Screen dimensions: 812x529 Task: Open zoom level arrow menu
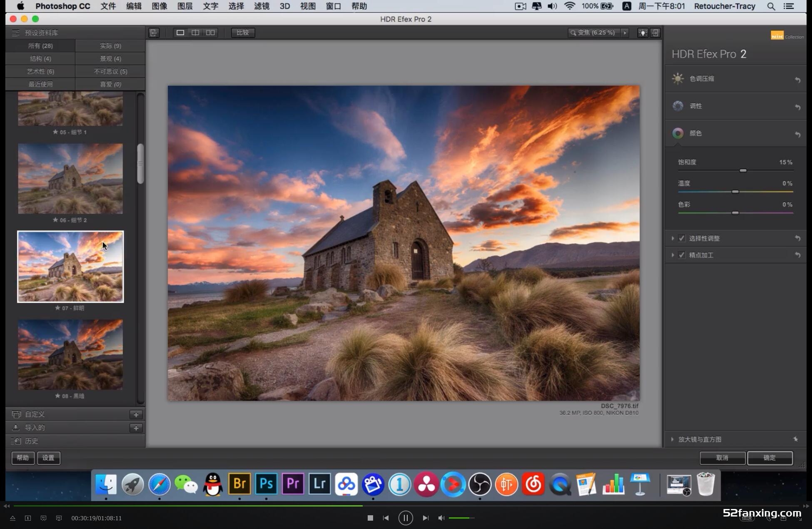pos(625,32)
